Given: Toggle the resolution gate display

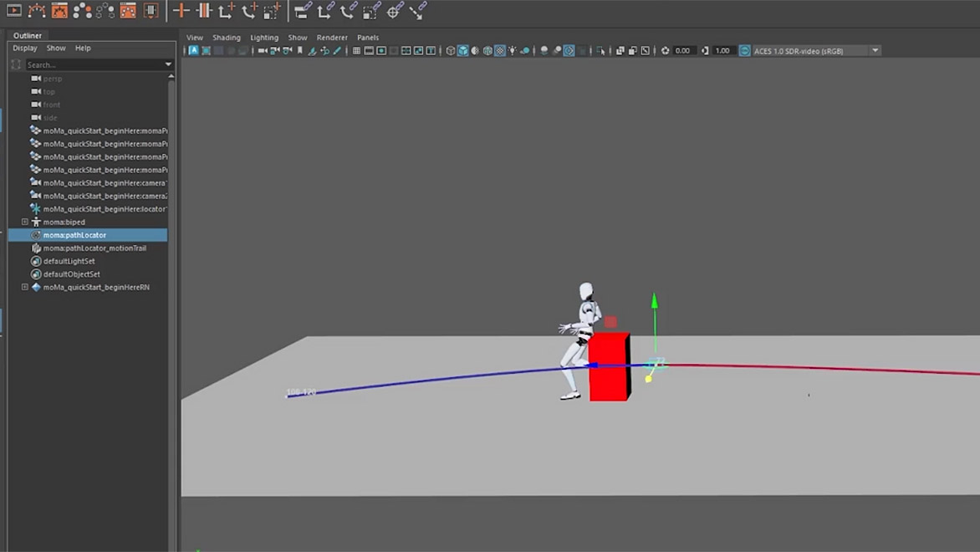Looking at the screenshot, I should tap(381, 51).
